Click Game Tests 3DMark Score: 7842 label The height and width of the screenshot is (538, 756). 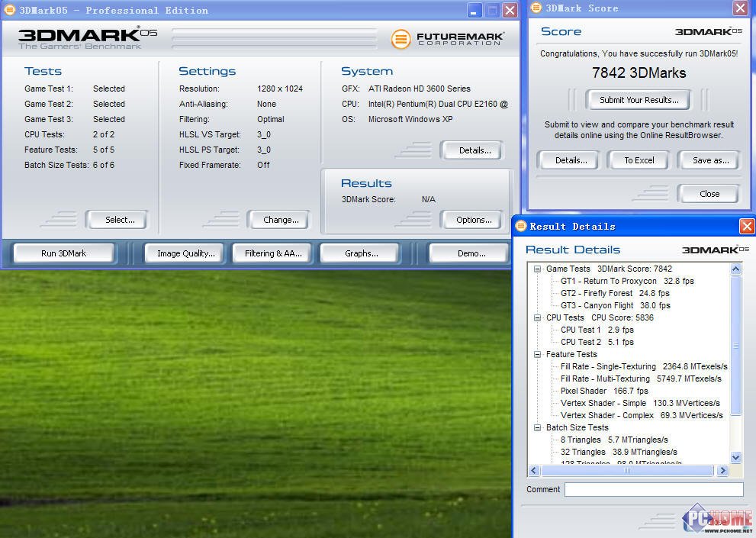(609, 269)
